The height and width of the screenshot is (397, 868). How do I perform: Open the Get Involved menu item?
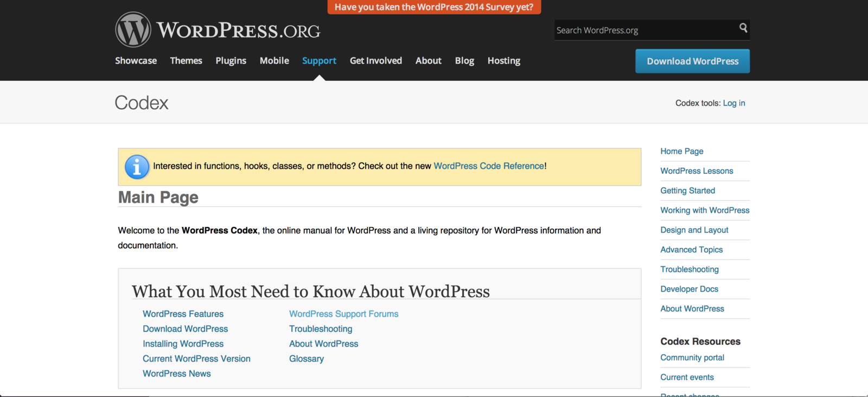click(x=376, y=61)
